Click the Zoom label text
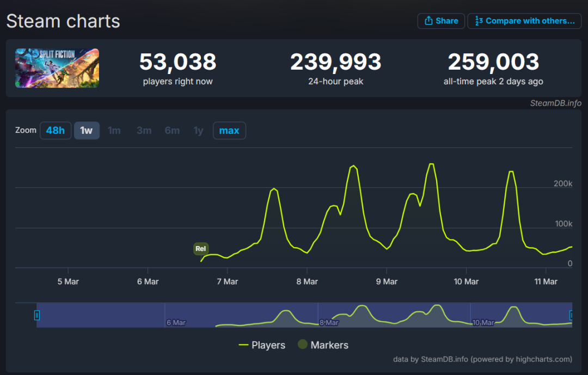This screenshot has width=588, height=375. (26, 130)
